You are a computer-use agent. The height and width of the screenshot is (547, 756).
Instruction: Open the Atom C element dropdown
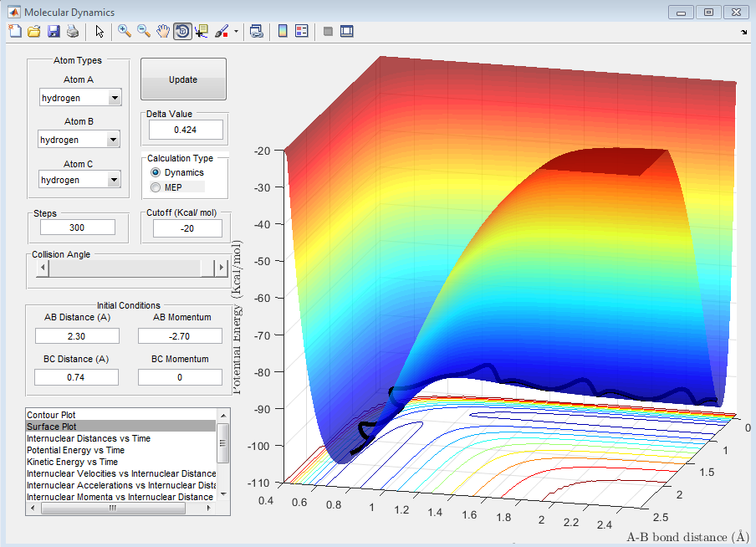pyautogui.click(x=79, y=180)
